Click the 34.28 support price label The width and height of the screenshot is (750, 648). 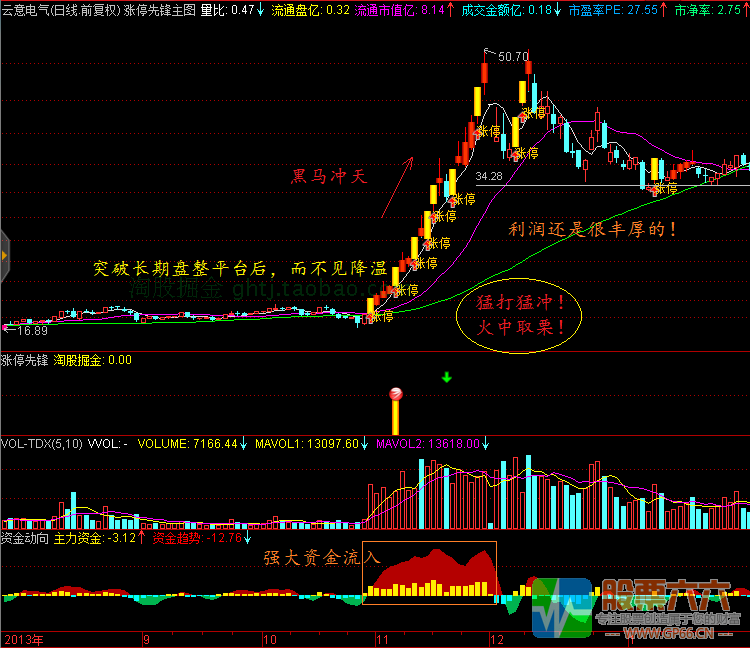tap(490, 176)
